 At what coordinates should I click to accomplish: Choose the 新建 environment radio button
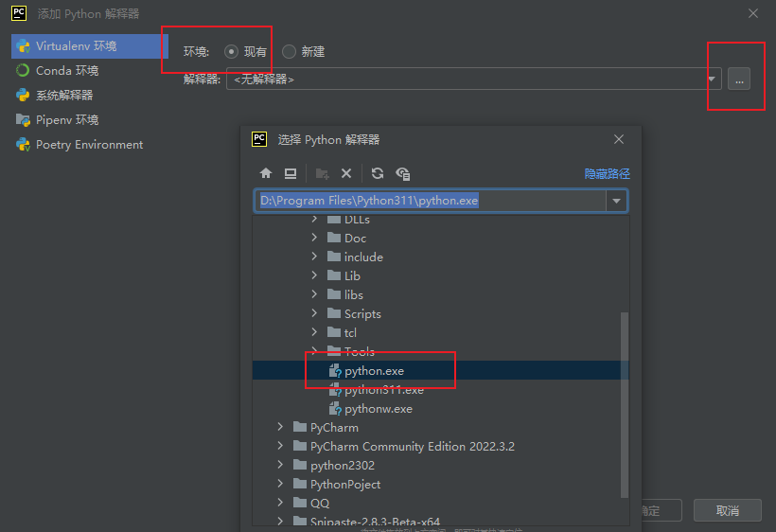point(289,51)
